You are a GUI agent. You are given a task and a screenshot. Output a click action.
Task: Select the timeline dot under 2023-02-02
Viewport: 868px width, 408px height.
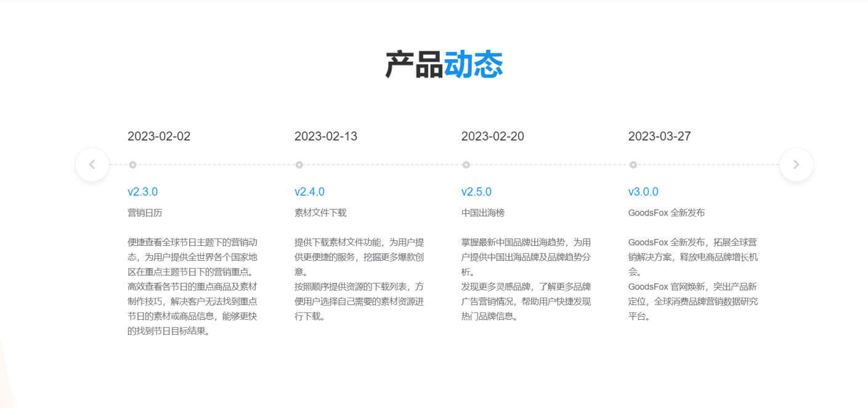132,165
